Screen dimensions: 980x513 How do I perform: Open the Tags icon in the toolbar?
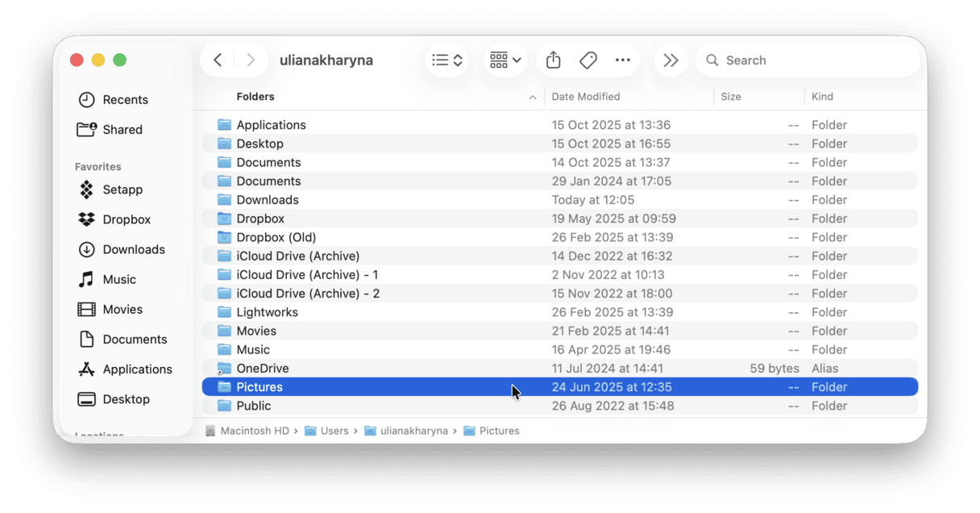(x=588, y=60)
